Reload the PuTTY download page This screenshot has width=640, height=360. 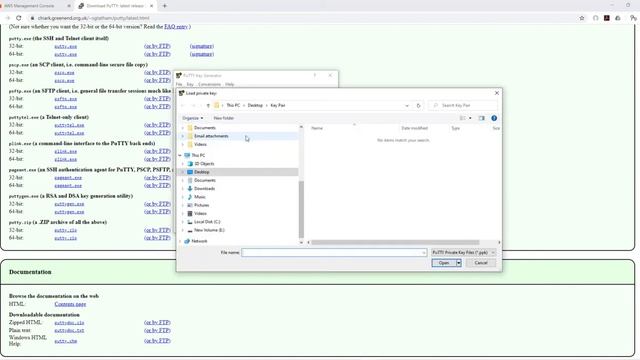[x=18, y=18]
